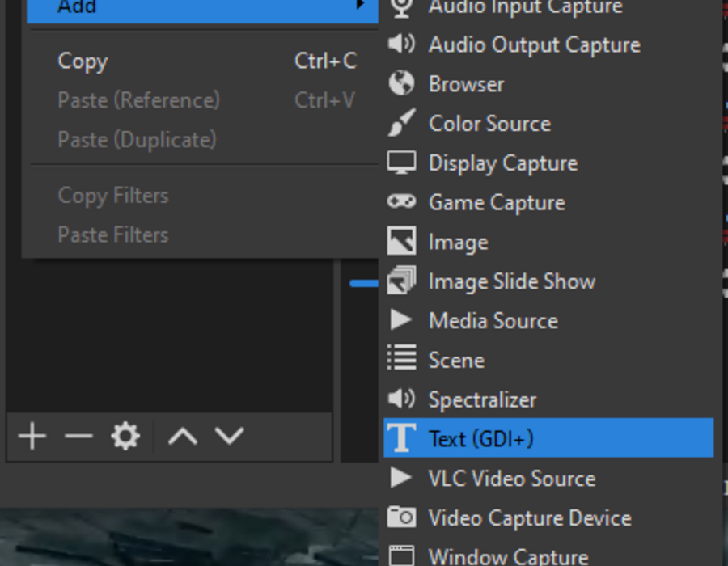
Task: Click the Image Slide Show stacked icon
Action: (x=401, y=281)
